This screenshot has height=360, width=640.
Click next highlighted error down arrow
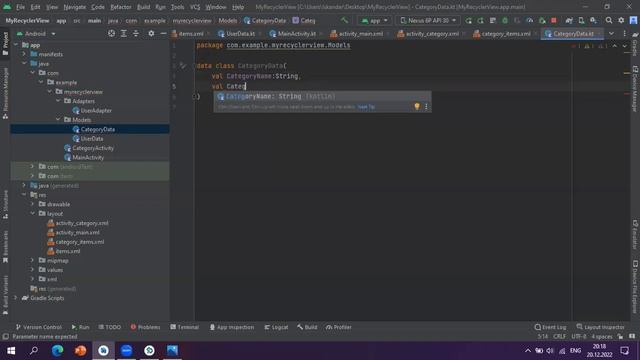coord(624,46)
